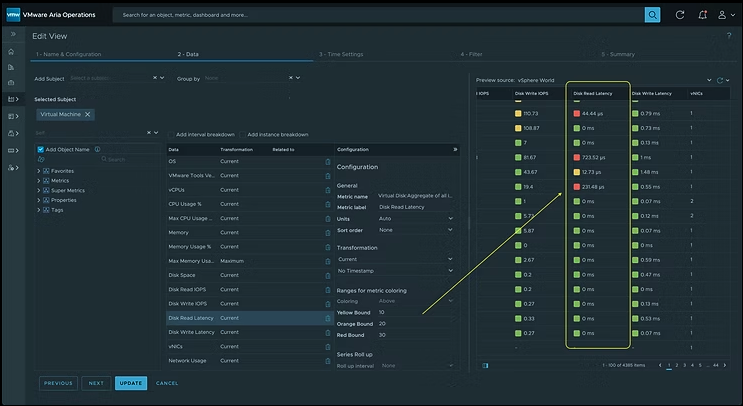Click the Disk Read Latency column header
Viewport: 743px width, 406px height.
pyautogui.click(x=593, y=94)
